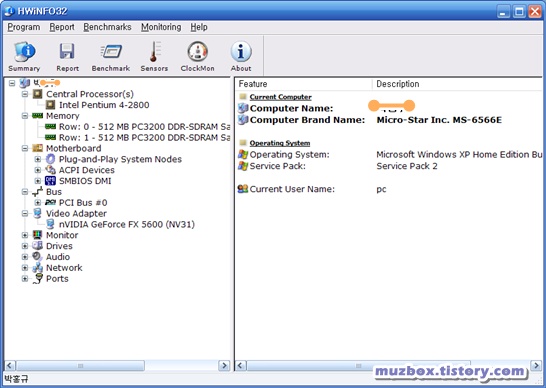Select the Audio speaker icon

tap(37, 256)
